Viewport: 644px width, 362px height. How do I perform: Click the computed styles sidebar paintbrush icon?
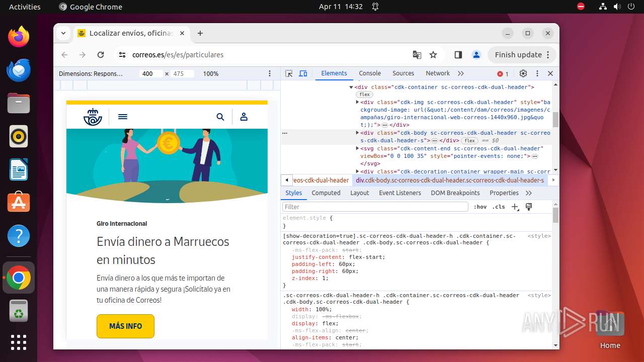(529, 207)
